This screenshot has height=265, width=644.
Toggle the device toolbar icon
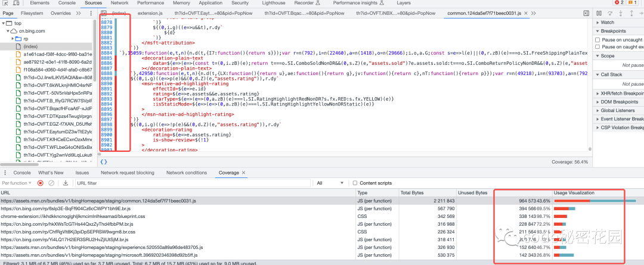click(x=16, y=3)
